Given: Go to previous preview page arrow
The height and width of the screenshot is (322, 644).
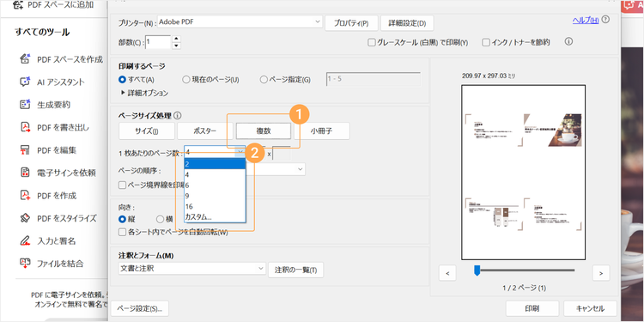Looking at the screenshot, I should (447, 273).
